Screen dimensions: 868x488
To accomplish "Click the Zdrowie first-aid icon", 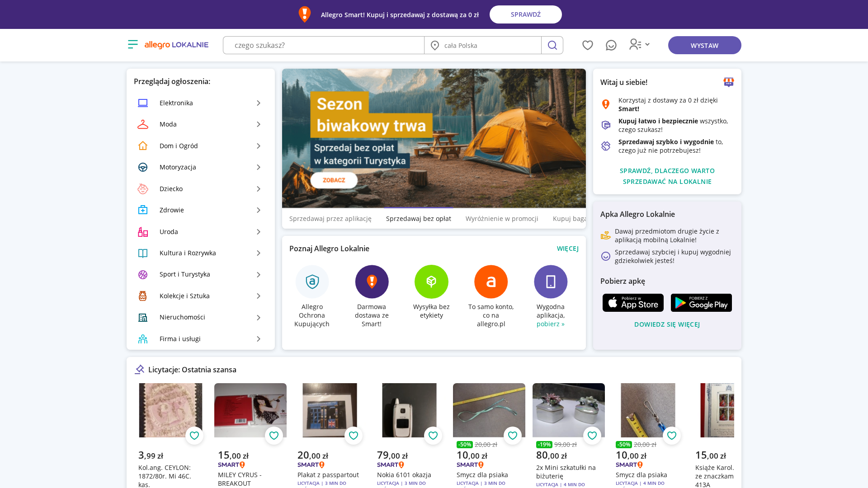I will click(143, 210).
